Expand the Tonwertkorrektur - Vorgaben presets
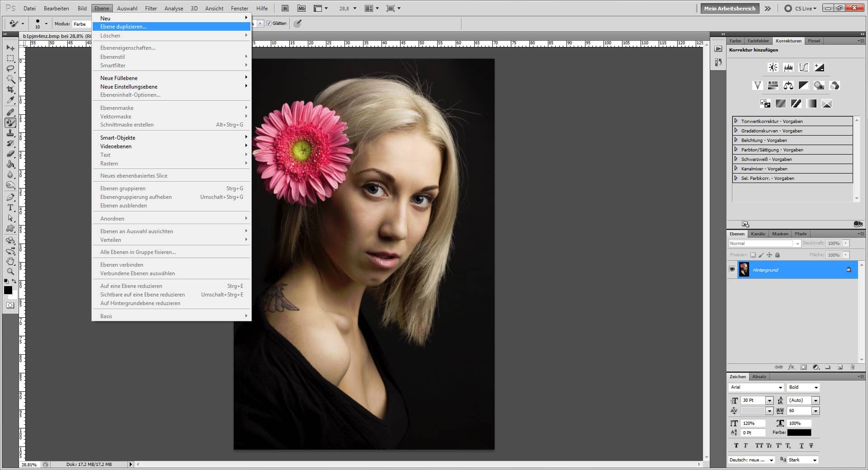 pyautogui.click(x=737, y=121)
